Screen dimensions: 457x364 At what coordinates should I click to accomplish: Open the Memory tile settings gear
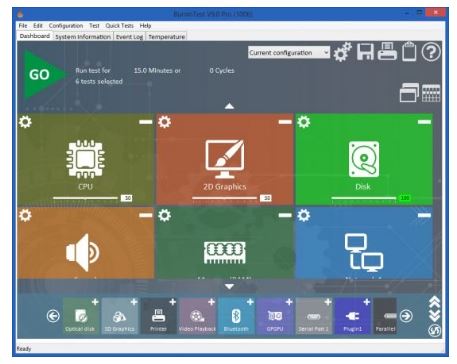coord(165,215)
